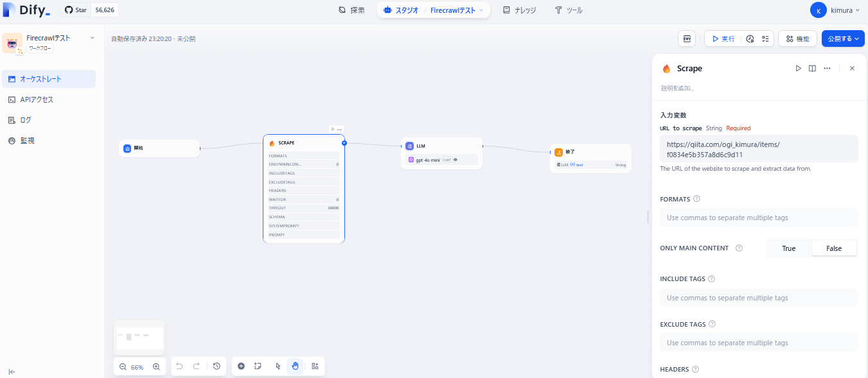Screen dimensions: 868x378
Task: Select オーケストレート in the sidebar
Action: (x=49, y=79)
